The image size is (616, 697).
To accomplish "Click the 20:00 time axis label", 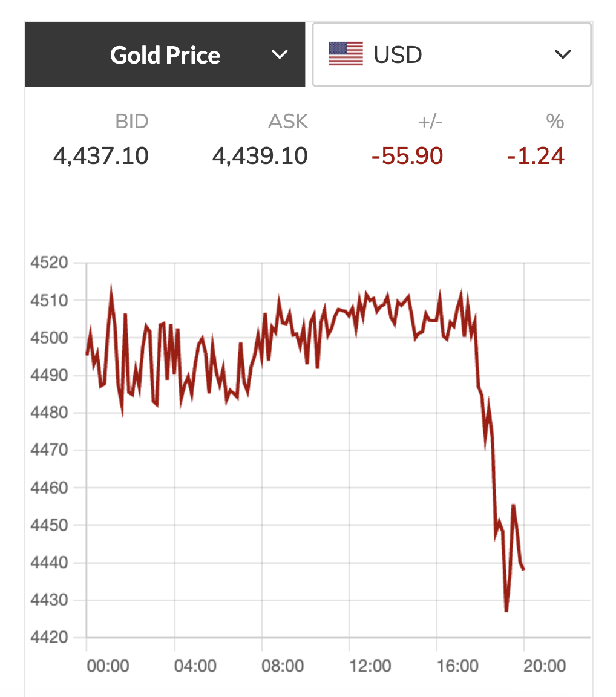I will coord(545,666).
